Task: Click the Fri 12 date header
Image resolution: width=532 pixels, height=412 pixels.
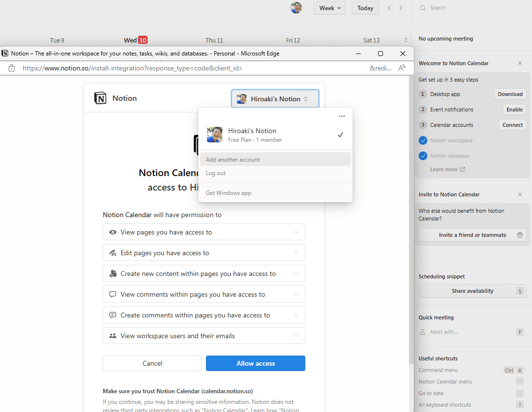Action: pyautogui.click(x=293, y=40)
